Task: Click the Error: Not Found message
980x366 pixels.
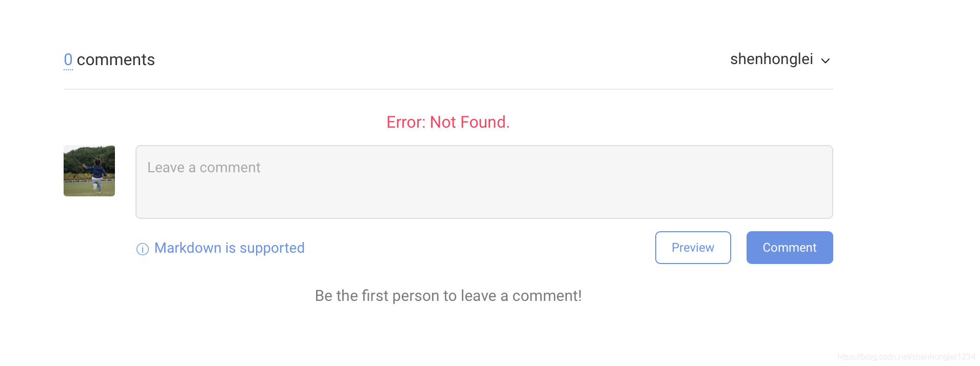Action: pyautogui.click(x=448, y=122)
